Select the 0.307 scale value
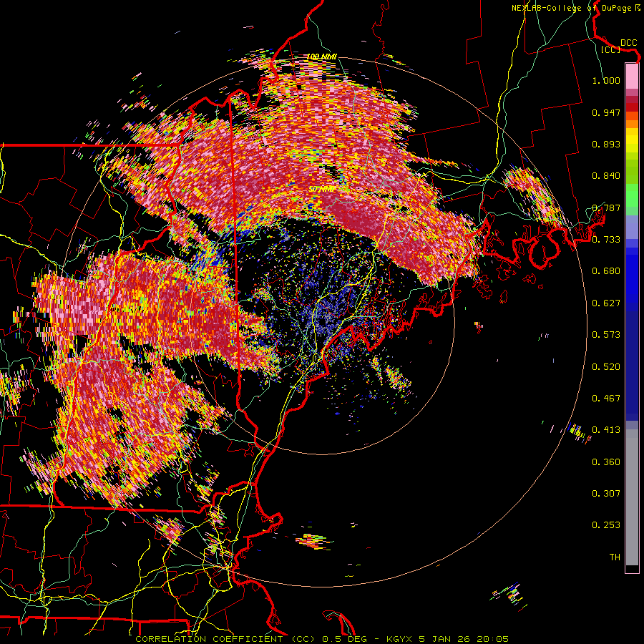 coord(606,494)
